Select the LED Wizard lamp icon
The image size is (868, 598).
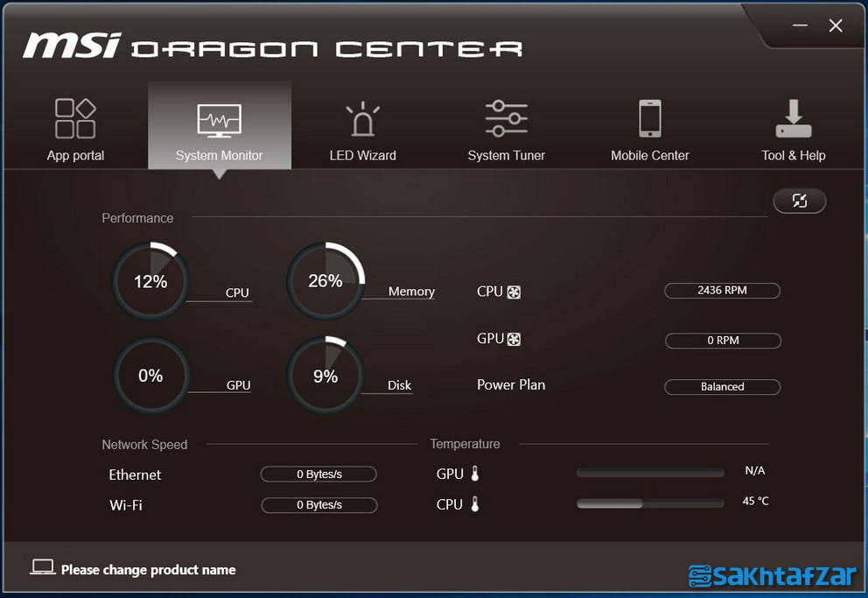coord(362,118)
